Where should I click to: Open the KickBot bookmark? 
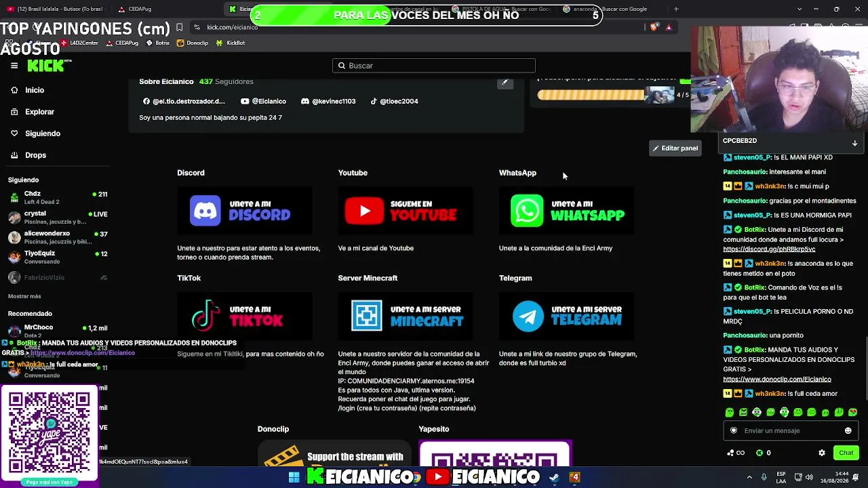[x=231, y=43]
